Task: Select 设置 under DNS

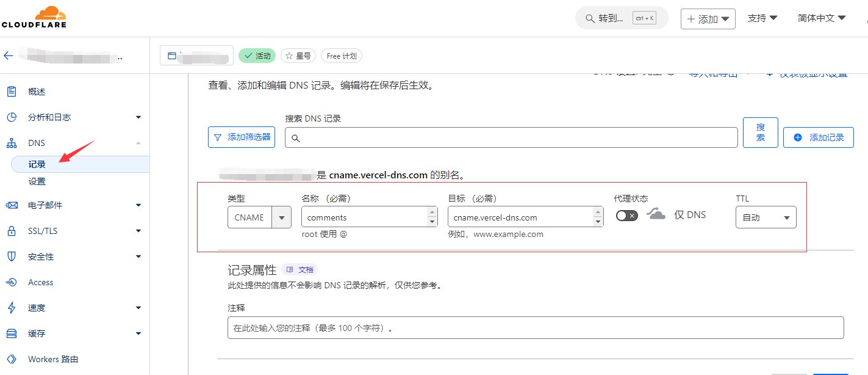Action: coord(37,181)
